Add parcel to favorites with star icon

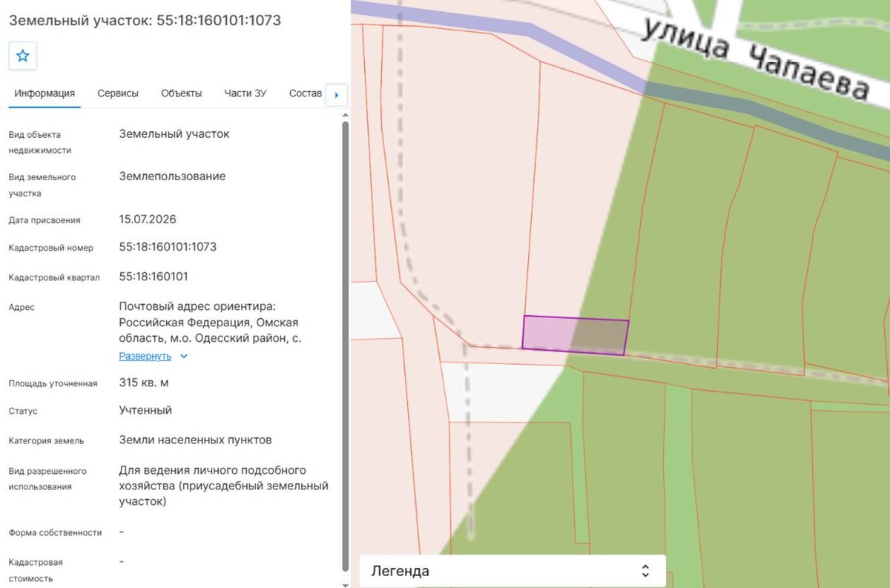click(23, 56)
